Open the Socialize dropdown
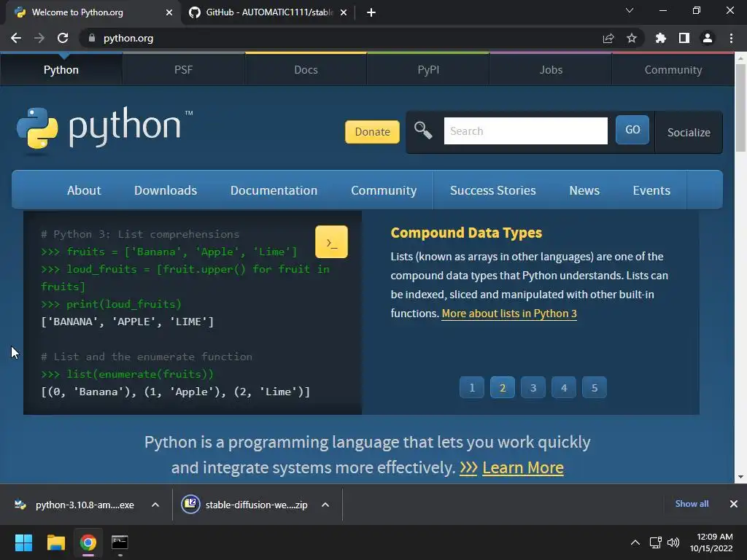The width and height of the screenshot is (747, 560). (689, 133)
